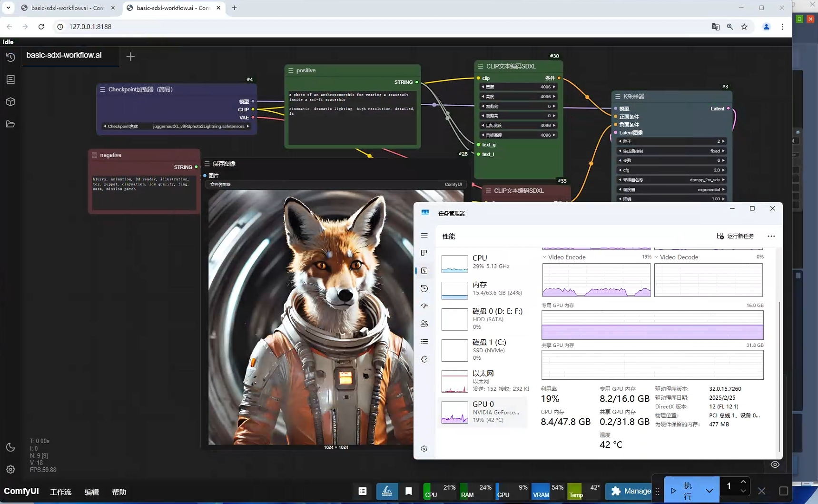Select CPU in performance list
Screen dimensions: 818x504
coord(483,263)
